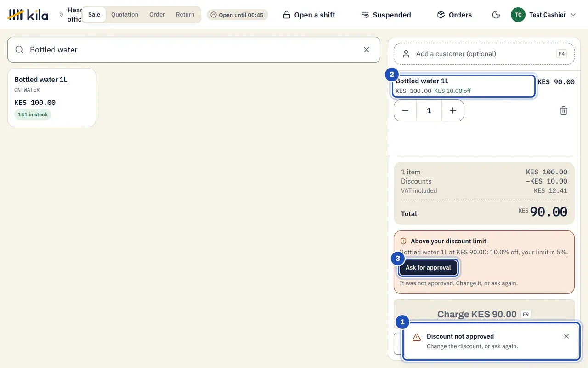This screenshot has height=368, width=588.
Task: Open the Bottled water 1L cart line
Action: pyautogui.click(x=464, y=86)
